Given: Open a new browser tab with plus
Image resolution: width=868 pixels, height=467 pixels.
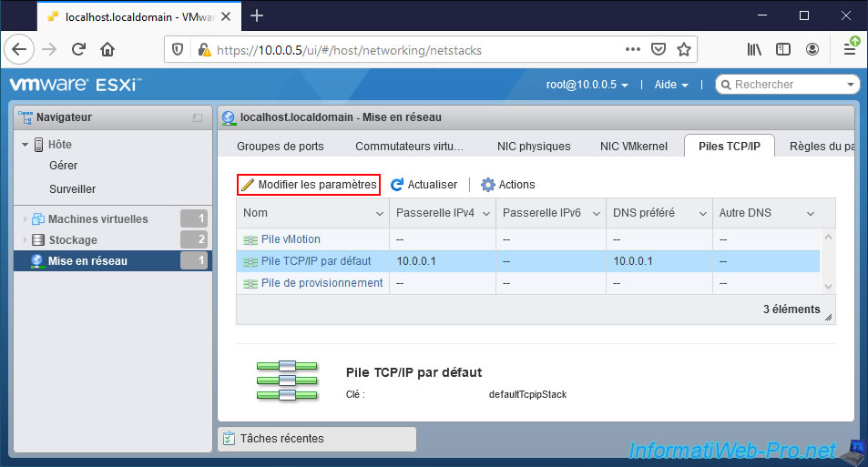Looking at the screenshot, I should pos(257,15).
